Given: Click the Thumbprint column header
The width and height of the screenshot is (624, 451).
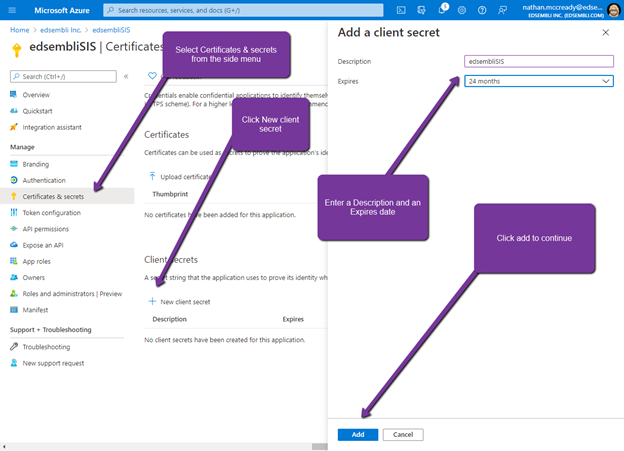Looking at the screenshot, I should coord(170,194).
